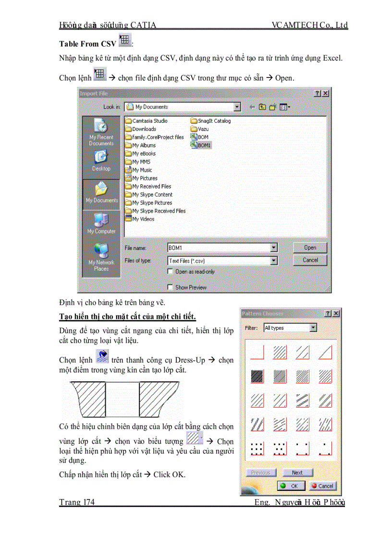Enable the Open as read-only checkbox
The image size is (392, 540).
coord(170,271)
